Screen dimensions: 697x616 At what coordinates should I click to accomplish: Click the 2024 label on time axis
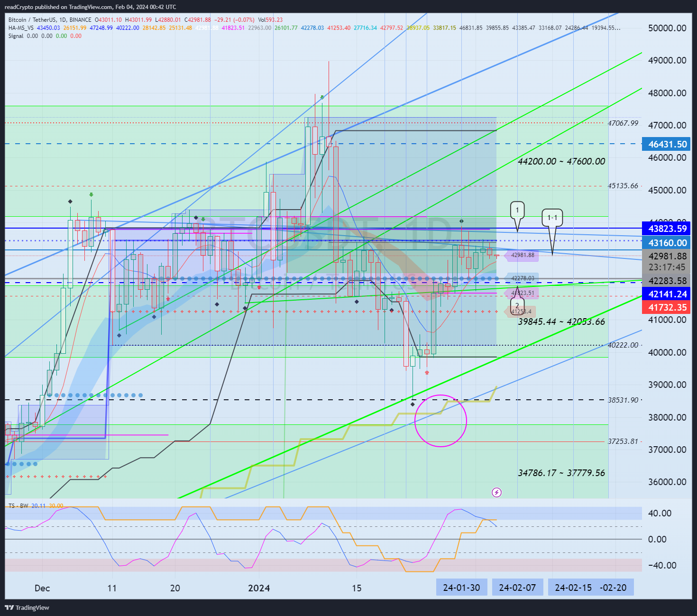click(259, 588)
